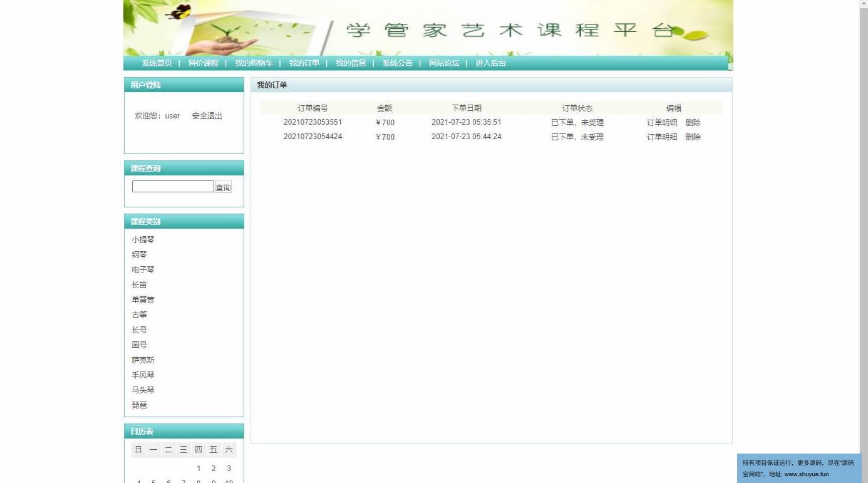Click the 日历表 panel header
Viewport: 868px width, 483px height.
[x=184, y=432]
